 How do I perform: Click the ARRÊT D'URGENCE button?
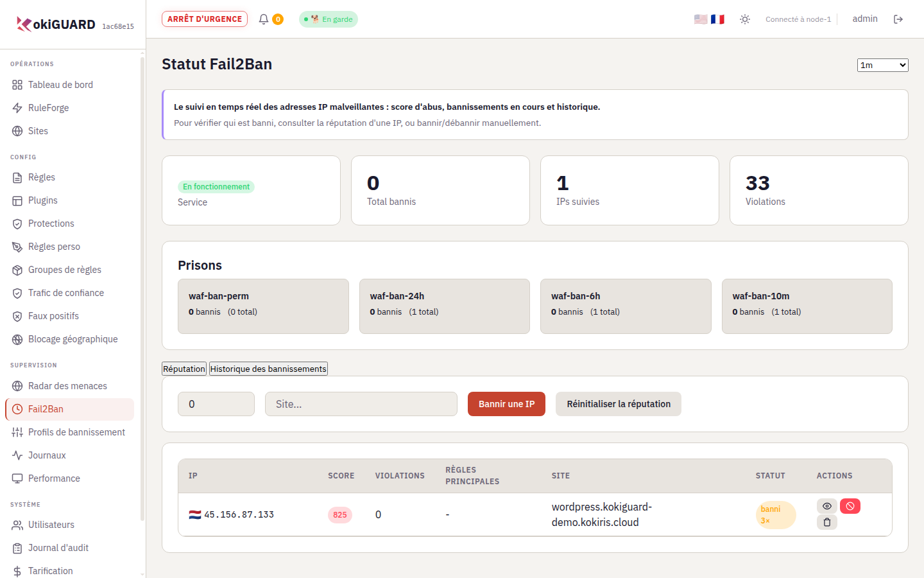click(x=205, y=19)
